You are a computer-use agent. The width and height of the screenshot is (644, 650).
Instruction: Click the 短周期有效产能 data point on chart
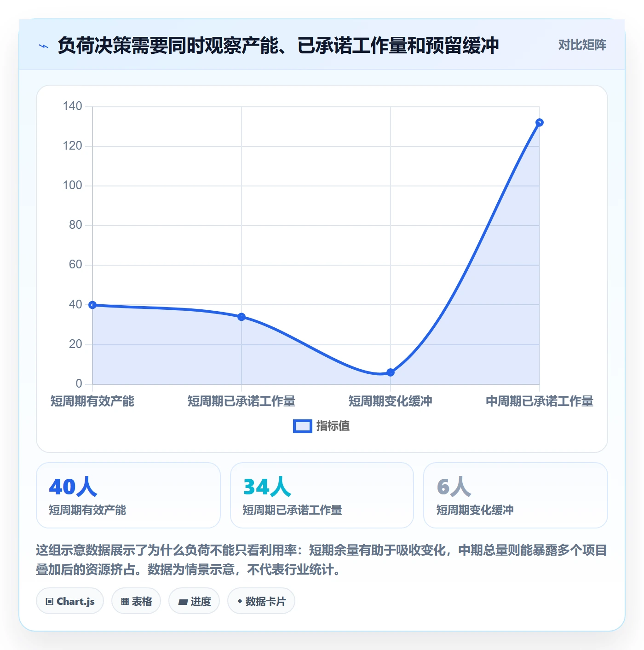point(92,305)
